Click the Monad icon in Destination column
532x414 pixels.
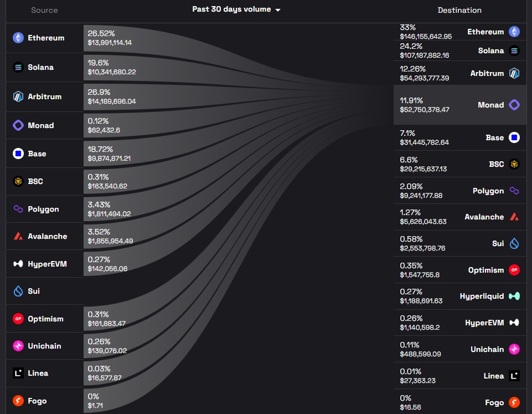(514, 105)
